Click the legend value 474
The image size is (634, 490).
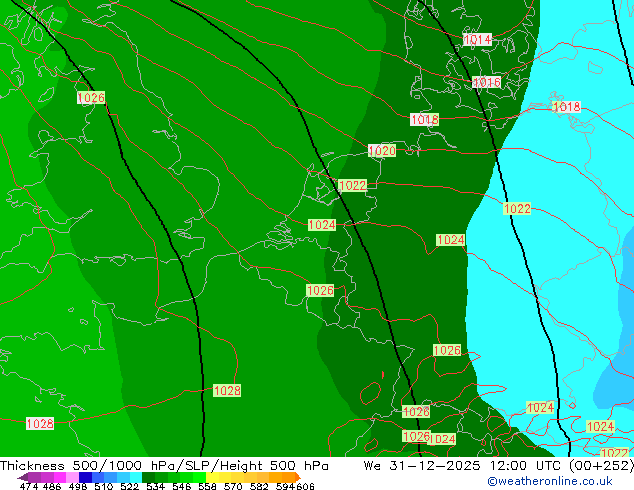click(29, 486)
